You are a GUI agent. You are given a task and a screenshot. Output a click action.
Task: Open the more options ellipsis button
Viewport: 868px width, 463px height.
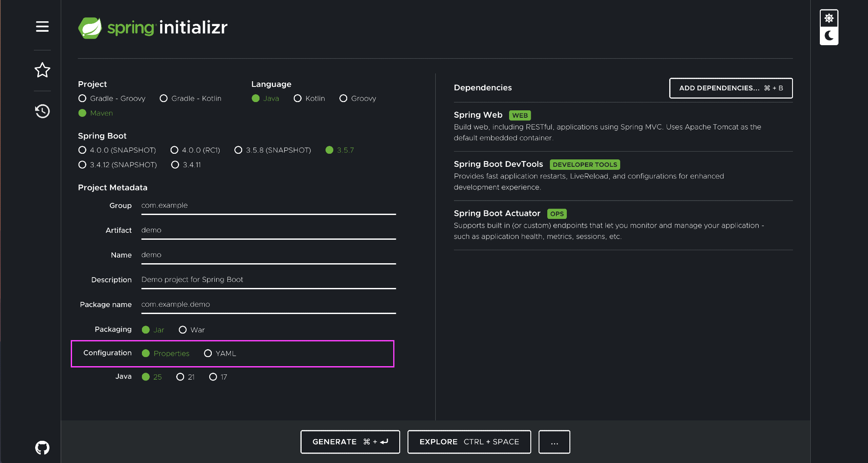click(554, 442)
